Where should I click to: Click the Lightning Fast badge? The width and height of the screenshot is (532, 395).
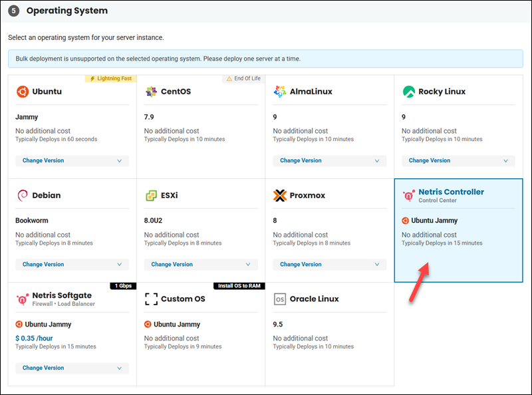tap(110, 78)
